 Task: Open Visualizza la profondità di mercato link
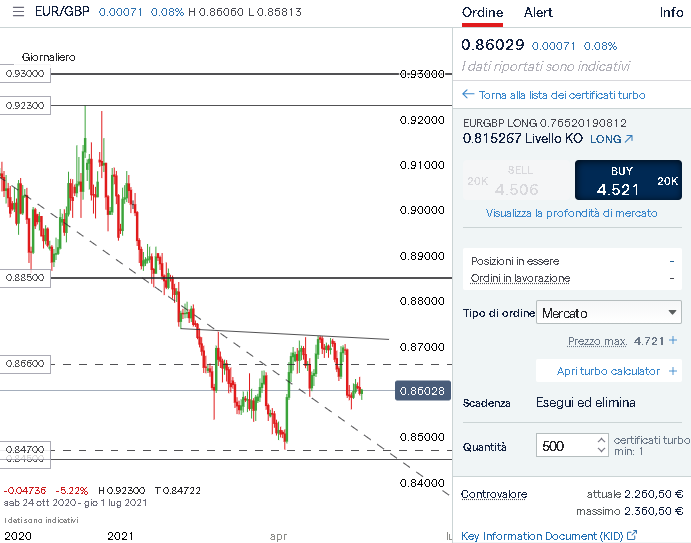571,213
